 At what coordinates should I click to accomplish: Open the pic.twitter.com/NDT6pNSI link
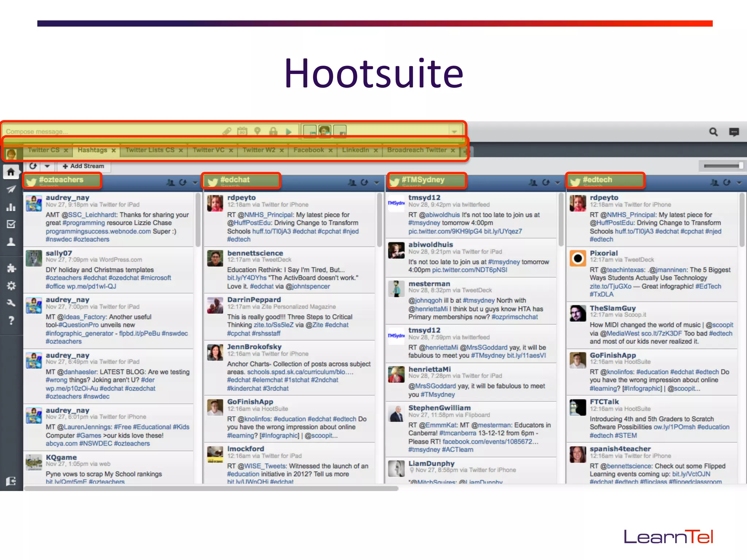pyautogui.click(x=469, y=270)
